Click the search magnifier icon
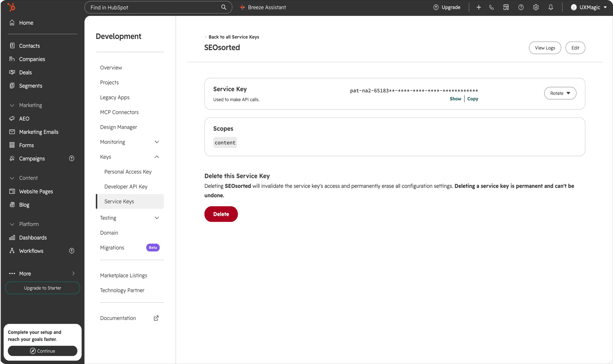Screen dimensions: 613x364 coord(223,7)
